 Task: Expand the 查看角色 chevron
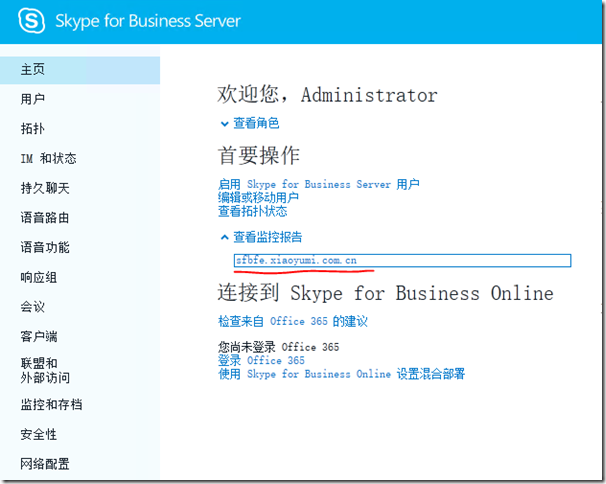(224, 124)
